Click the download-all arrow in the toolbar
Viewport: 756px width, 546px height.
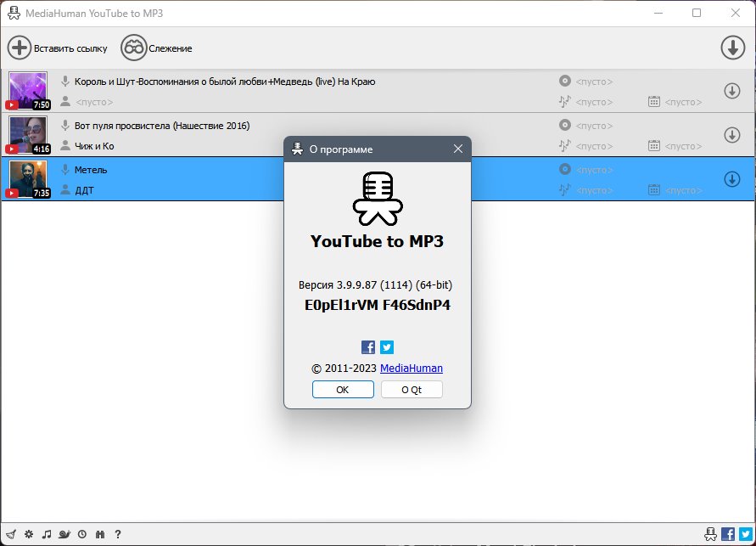pos(733,48)
